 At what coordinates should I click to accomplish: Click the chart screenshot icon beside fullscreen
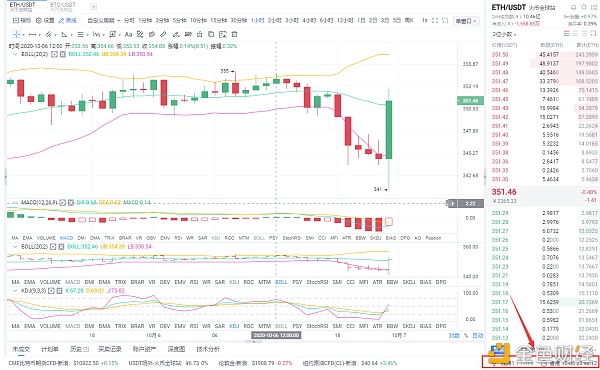(x=445, y=20)
